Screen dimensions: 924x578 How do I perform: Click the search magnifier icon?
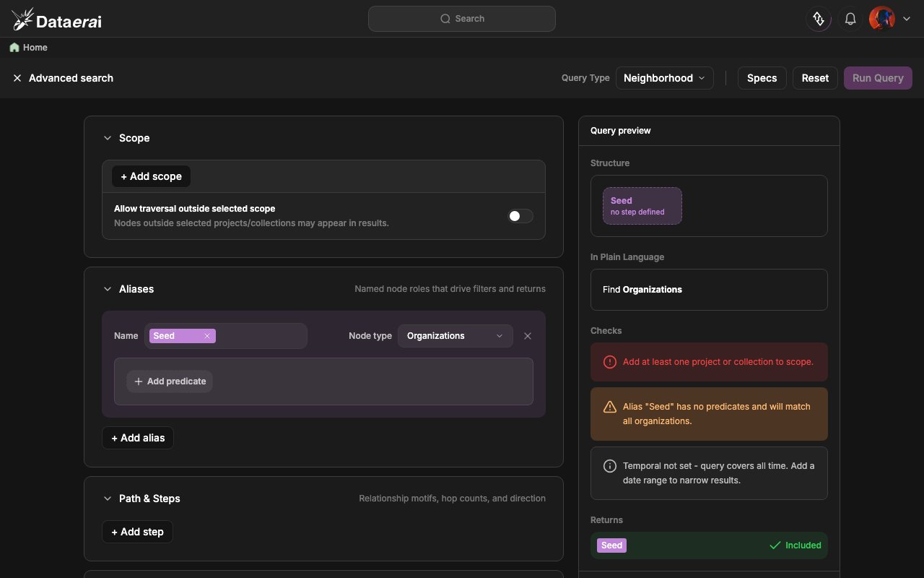point(446,19)
